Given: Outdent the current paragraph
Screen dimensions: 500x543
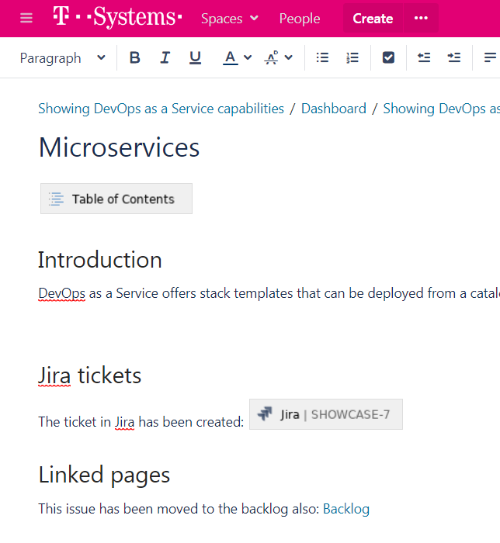Looking at the screenshot, I should (x=424, y=57).
